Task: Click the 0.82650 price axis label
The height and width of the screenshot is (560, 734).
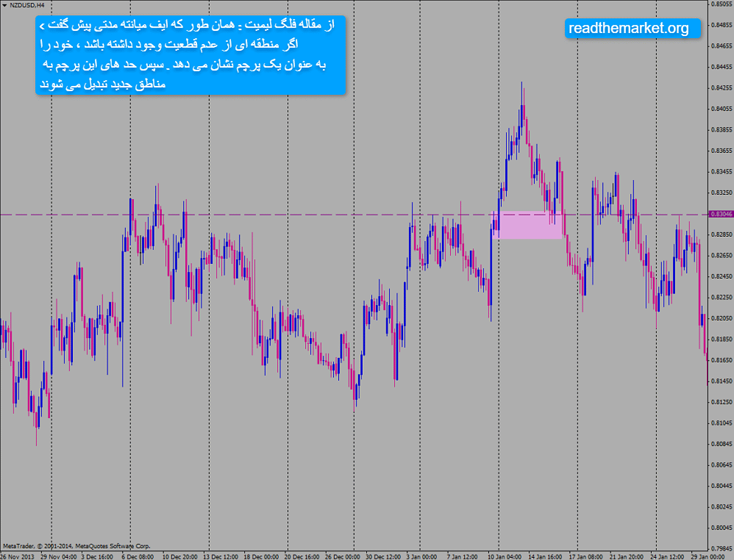Action: 721,256
